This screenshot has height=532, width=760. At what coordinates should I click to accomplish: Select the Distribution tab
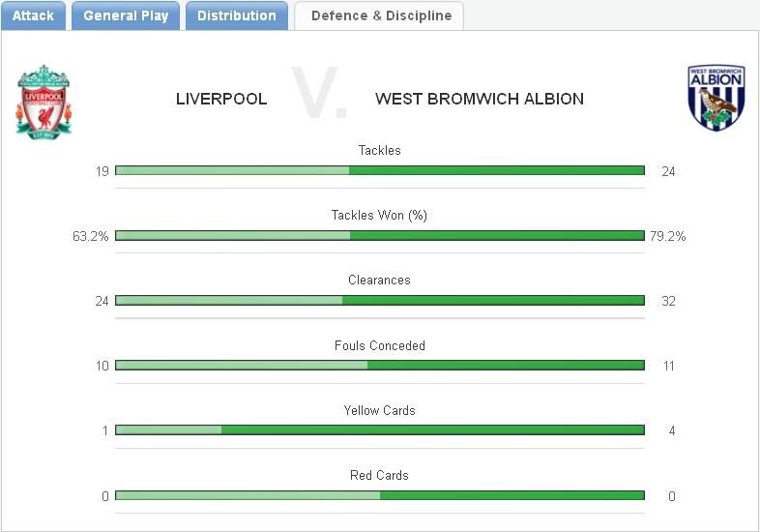pyautogui.click(x=236, y=15)
